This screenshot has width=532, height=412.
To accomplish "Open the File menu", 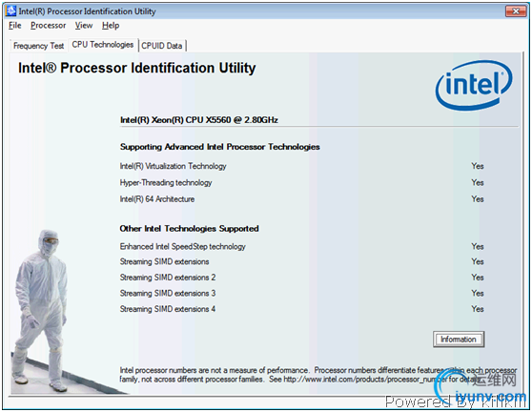I will 15,26.
